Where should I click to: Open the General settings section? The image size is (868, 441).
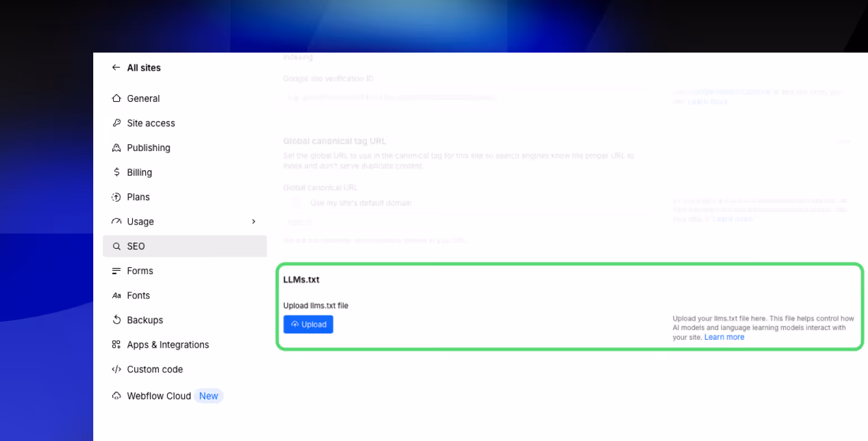tap(143, 98)
